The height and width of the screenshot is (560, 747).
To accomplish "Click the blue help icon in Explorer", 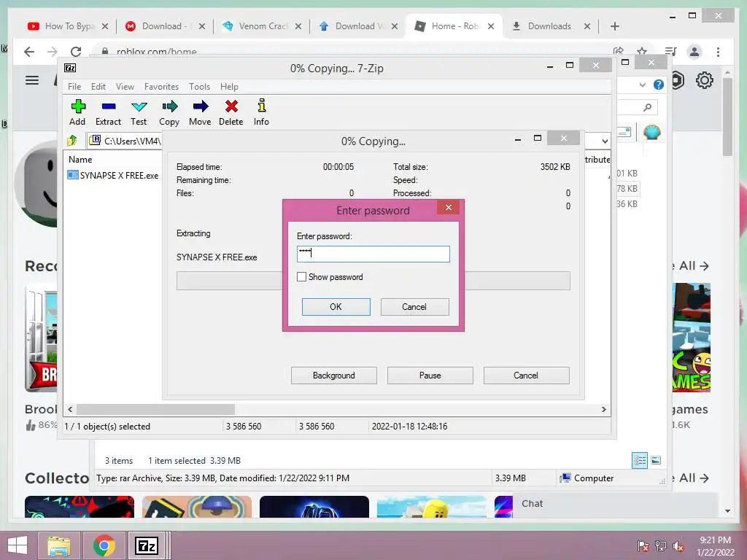I will coord(659,85).
